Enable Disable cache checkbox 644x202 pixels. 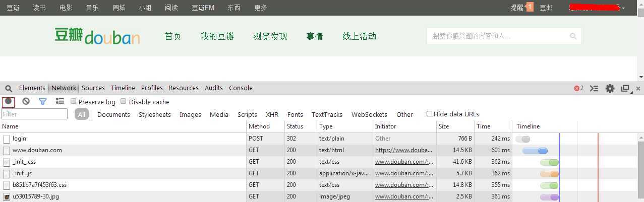tap(124, 101)
